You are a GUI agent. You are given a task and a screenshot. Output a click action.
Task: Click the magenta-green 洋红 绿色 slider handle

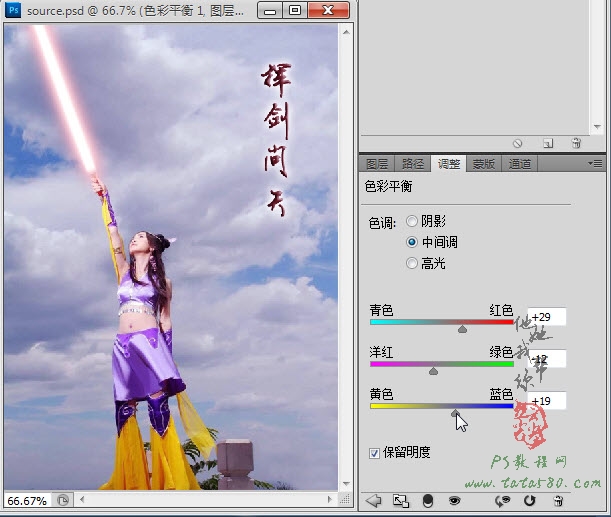(x=433, y=371)
